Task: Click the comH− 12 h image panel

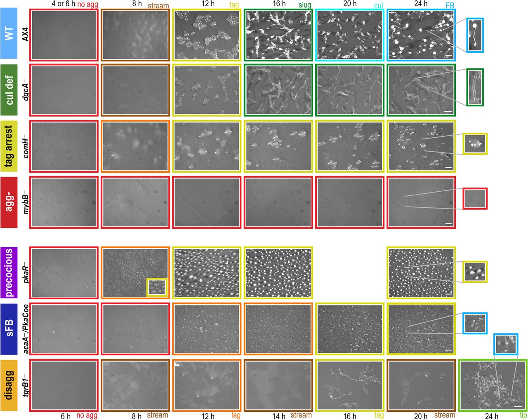Action: click(x=207, y=146)
